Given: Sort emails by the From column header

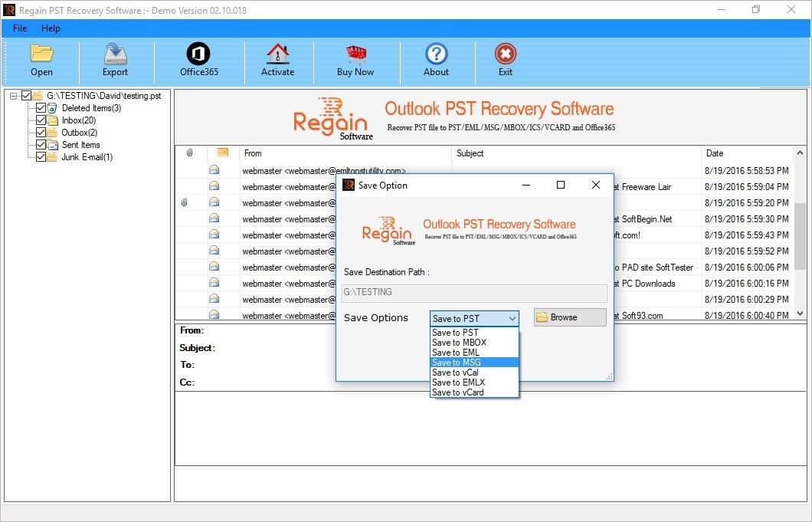Looking at the screenshot, I should 345,153.
